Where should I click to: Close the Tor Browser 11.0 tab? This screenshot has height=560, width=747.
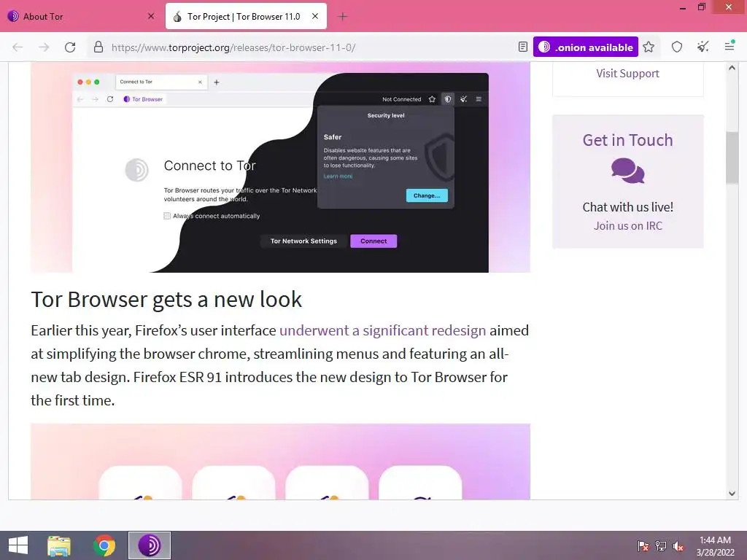click(315, 16)
